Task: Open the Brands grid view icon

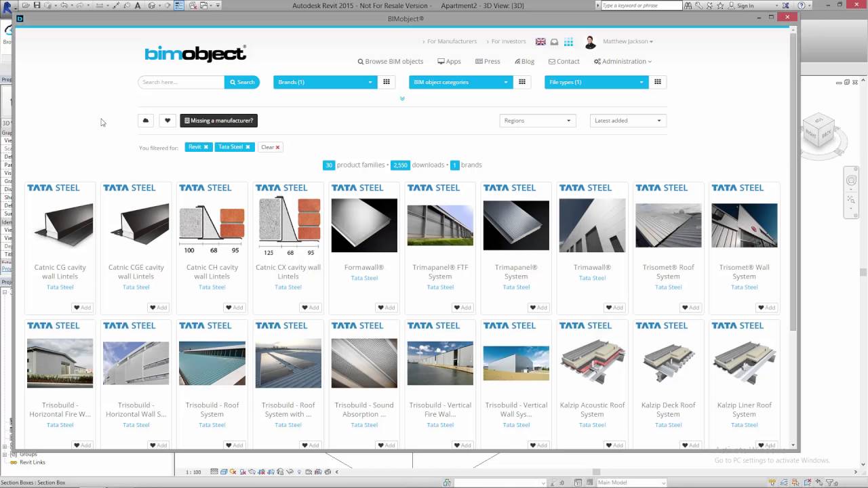Action: tap(387, 82)
